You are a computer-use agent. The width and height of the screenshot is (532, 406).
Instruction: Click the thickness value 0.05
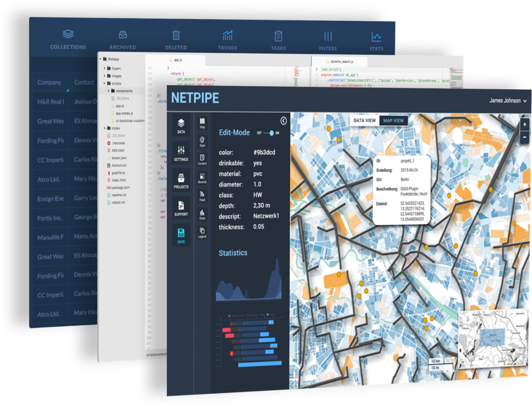pyautogui.click(x=259, y=227)
